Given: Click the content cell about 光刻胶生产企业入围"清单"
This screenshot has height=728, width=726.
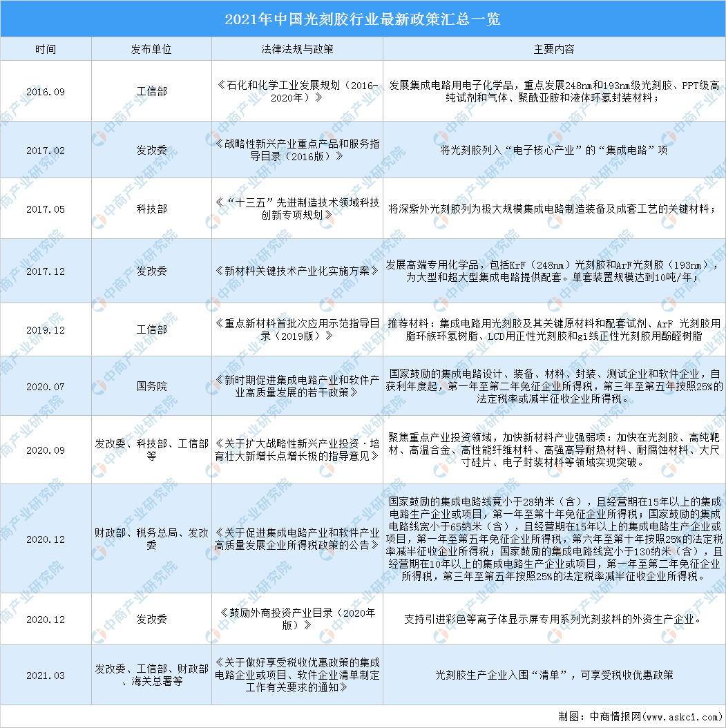Looking at the screenshot, I should click(554, 676).
